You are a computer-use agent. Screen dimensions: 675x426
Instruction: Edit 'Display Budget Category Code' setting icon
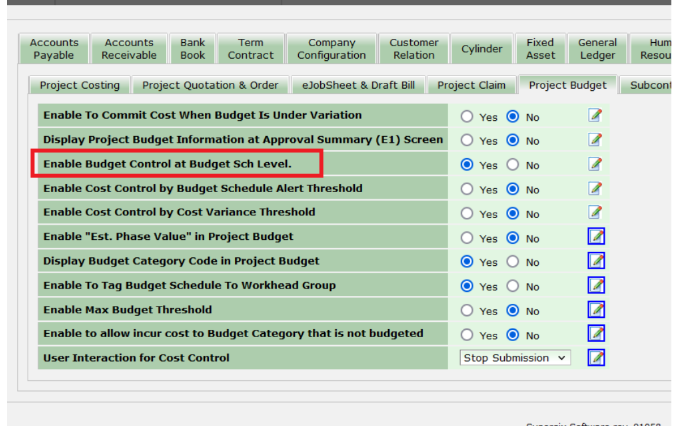click(x=596, y=261)
